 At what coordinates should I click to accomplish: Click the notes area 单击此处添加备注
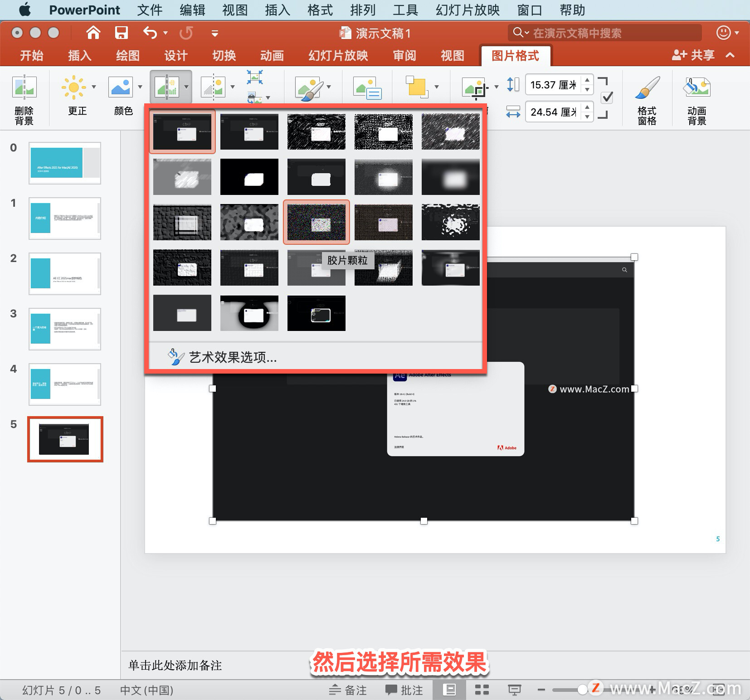coord(175,665)
